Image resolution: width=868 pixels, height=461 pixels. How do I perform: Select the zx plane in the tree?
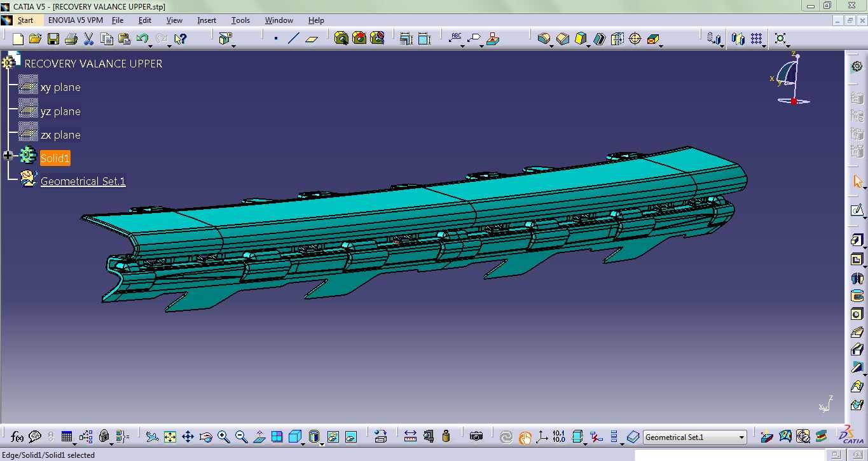60,135
